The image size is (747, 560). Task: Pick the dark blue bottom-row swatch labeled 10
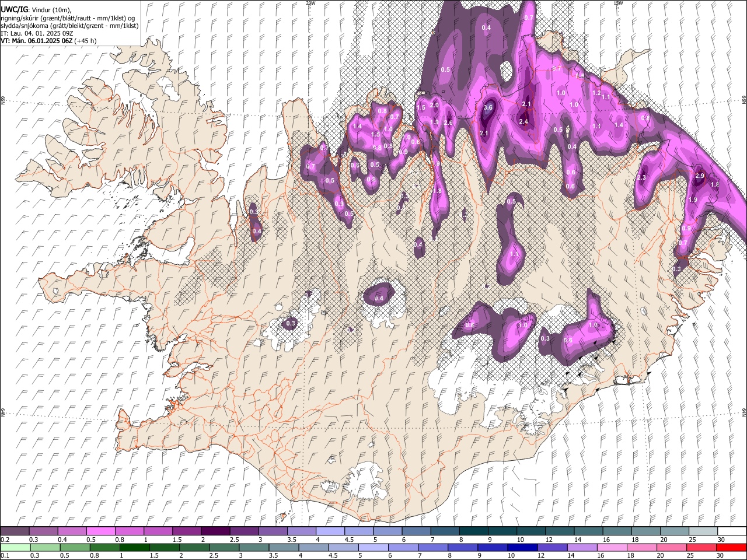click(x=522, y=547)
